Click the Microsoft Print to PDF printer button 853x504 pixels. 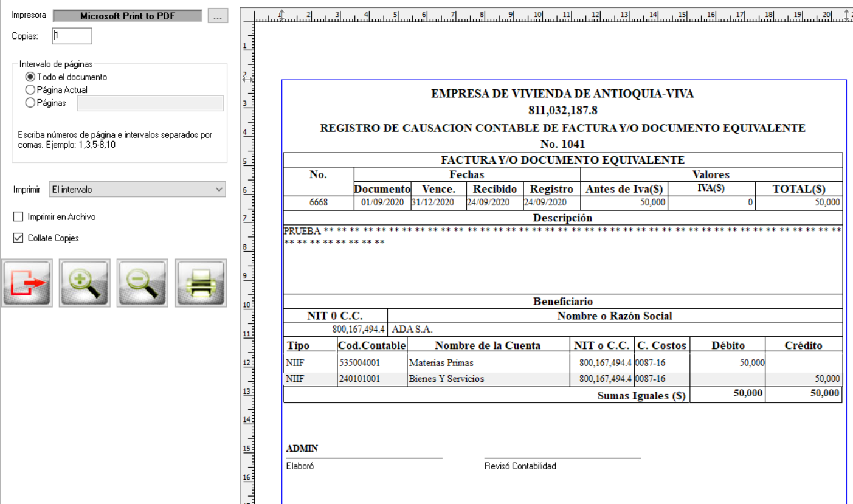pos(128,16)
